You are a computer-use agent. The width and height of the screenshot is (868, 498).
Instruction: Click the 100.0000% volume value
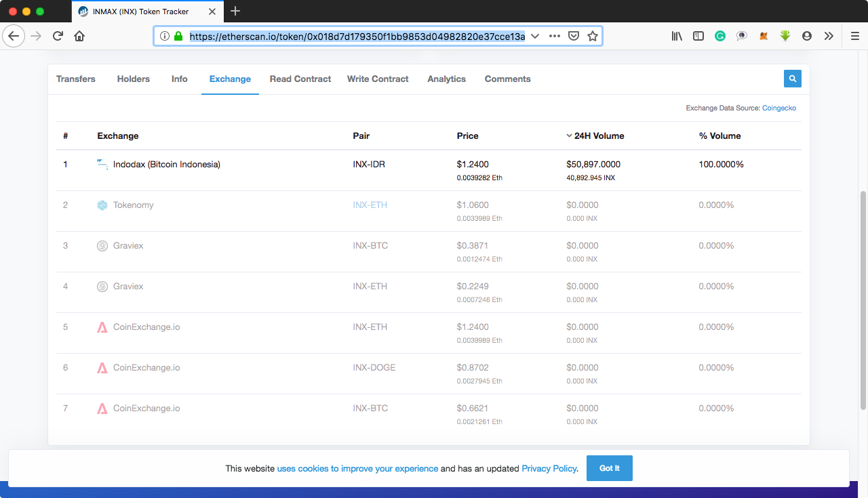click(x=722, y=164)
